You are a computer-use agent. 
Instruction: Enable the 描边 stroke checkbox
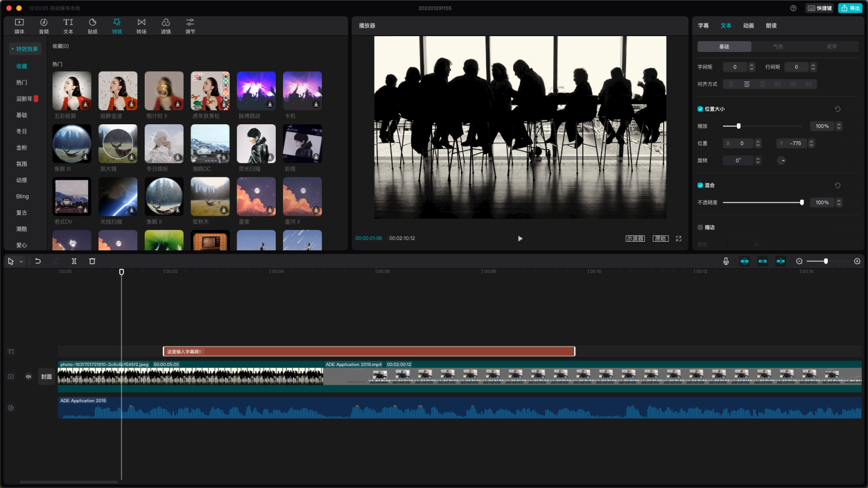point(700,227)
